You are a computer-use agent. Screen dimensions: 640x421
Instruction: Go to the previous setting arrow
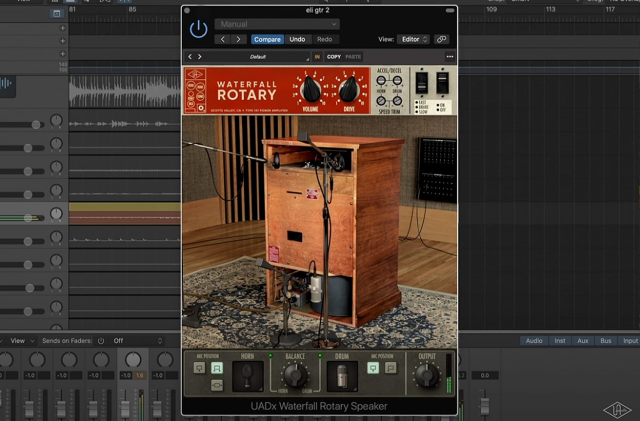click(222, 39)
